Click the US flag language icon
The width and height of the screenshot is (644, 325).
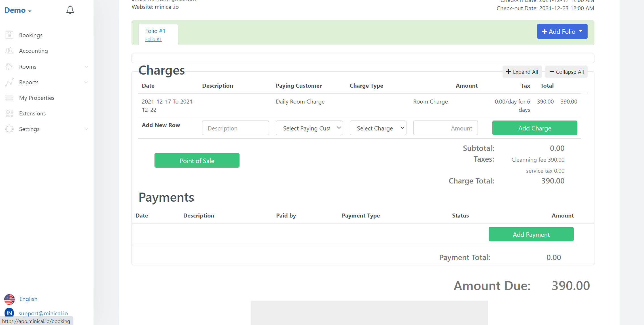click(9, 299)
